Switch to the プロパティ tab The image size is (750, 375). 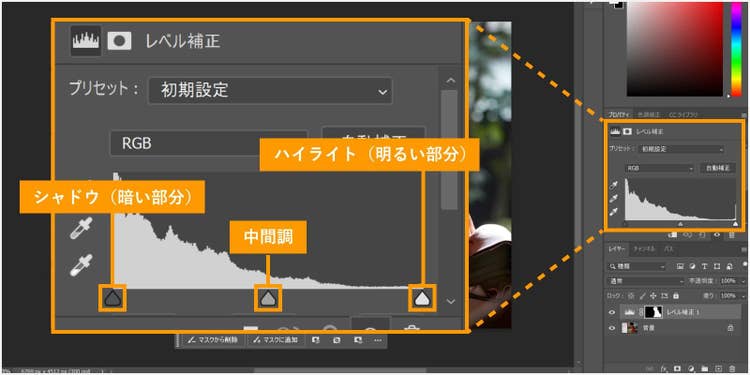pyautogui.click(x=618, y=115)
